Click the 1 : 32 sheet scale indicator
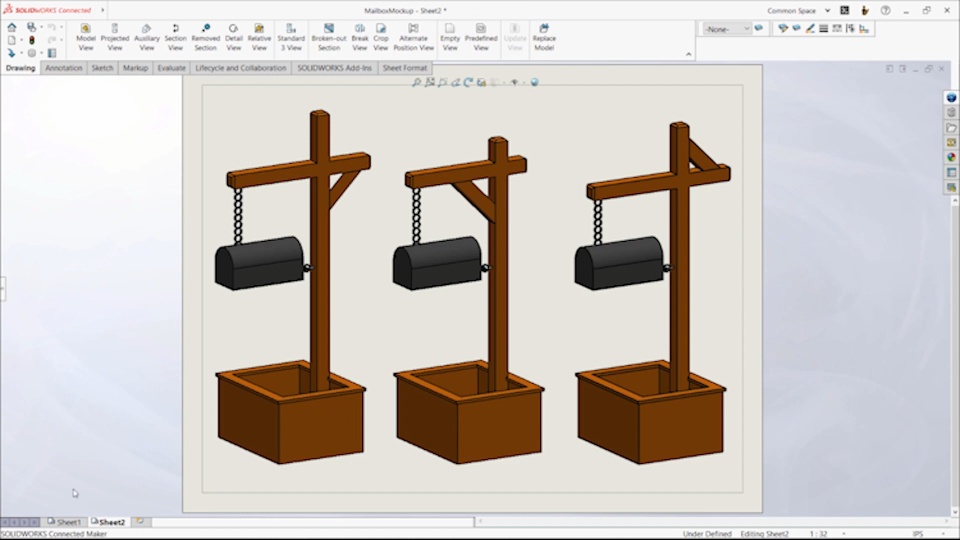Image resolution: width=960 pixels, height=540 pixels. 818,534
